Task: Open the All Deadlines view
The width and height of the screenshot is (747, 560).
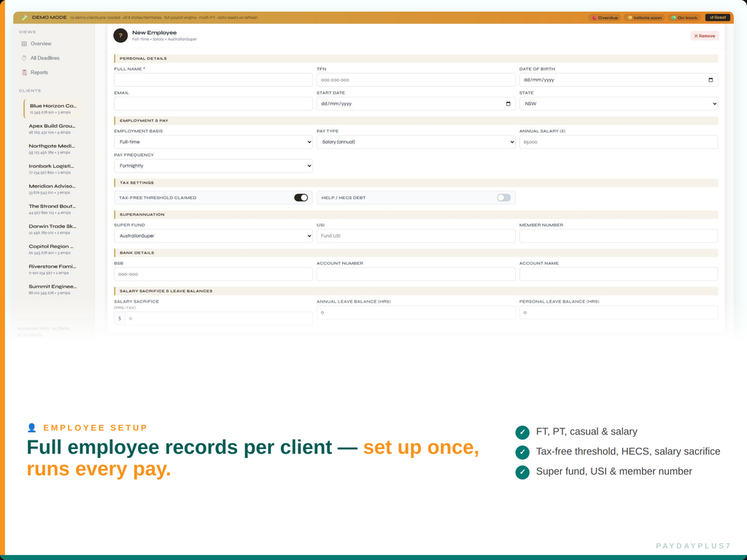Action: click(44, 58)
